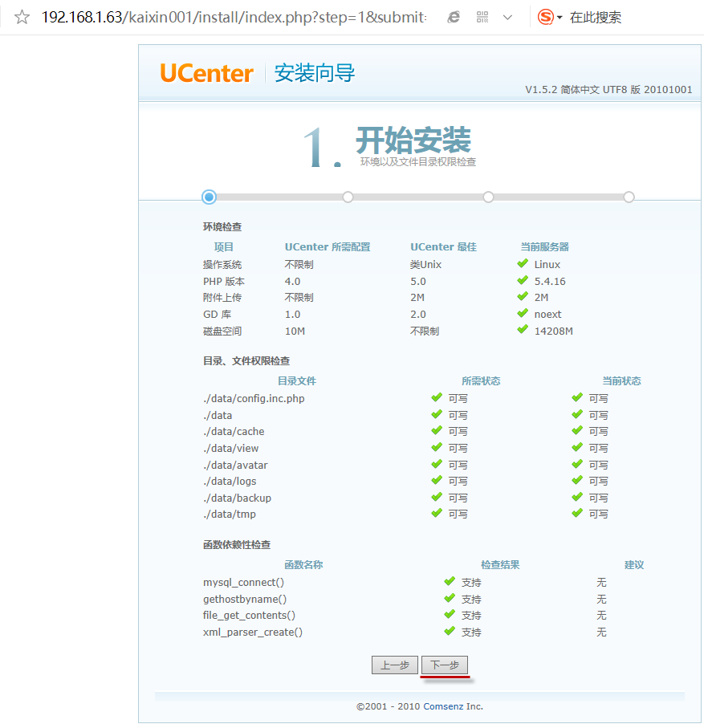This screenshot has height=728, width=704.
Task: Click the 类Unix best-configuration value
Action: click(425, 265)
